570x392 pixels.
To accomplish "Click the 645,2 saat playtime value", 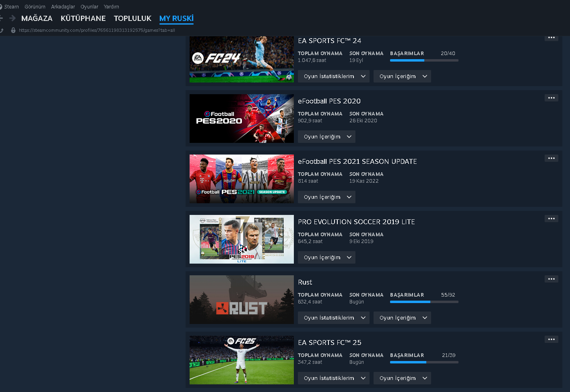I will tap(310, 241).
